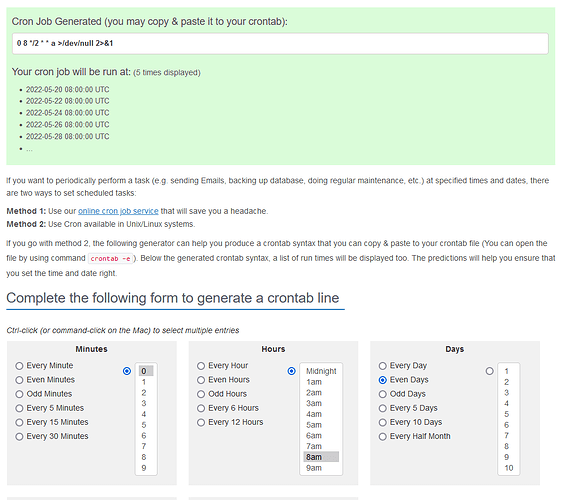The height and width of the screenshot is (500, 583).
Task: Select day 6 in the days list
Action: [x=509, y=425]
